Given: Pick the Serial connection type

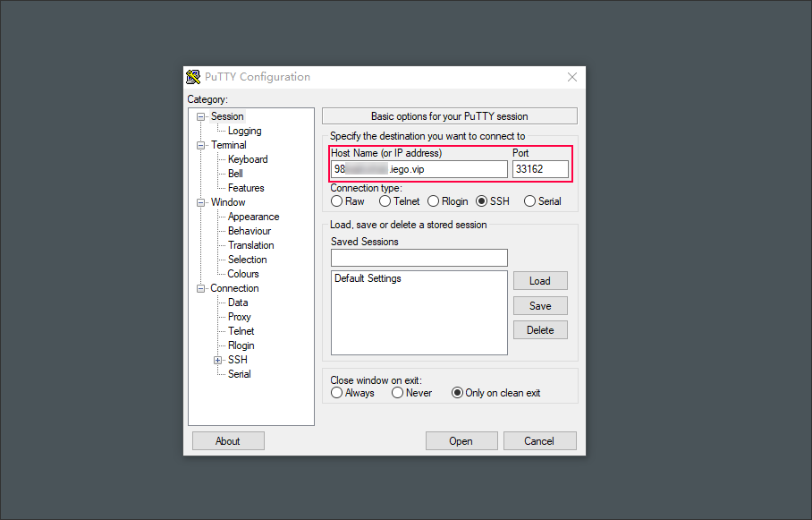Looking at the screenshot, I should point(530,201).
